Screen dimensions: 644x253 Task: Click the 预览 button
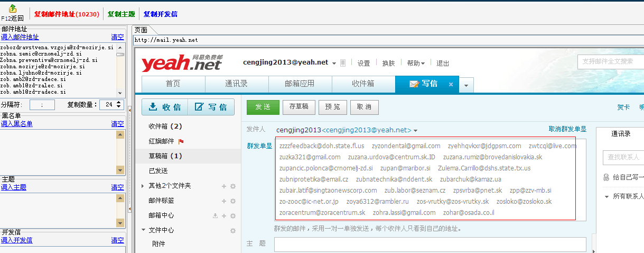333,107
